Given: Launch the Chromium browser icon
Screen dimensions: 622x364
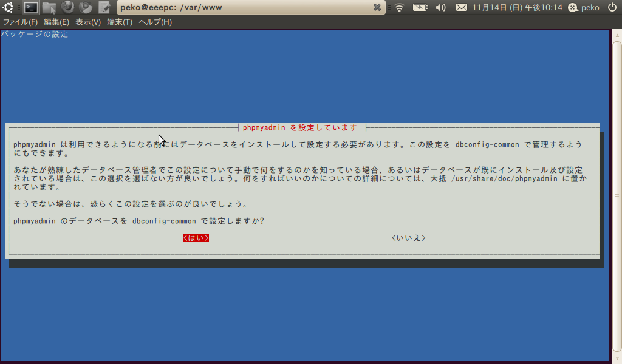Looking at the screenshot, I should [86, 7].
